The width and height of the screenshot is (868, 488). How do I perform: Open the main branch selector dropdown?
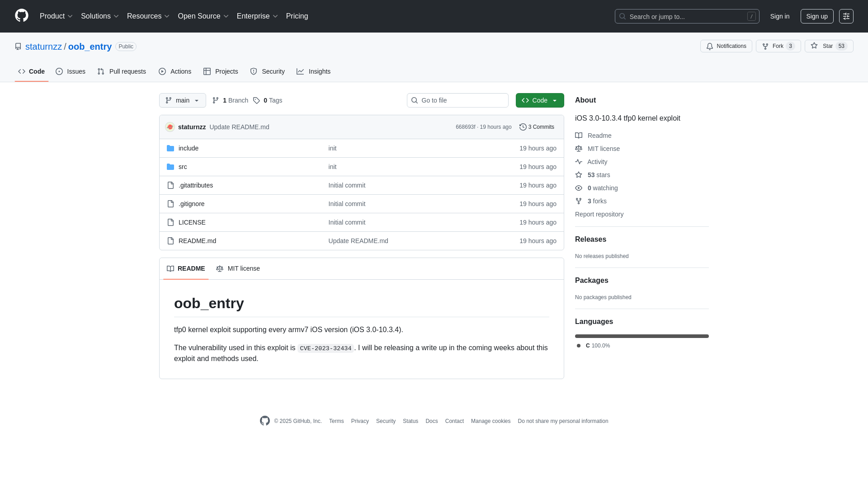[183, 100]
